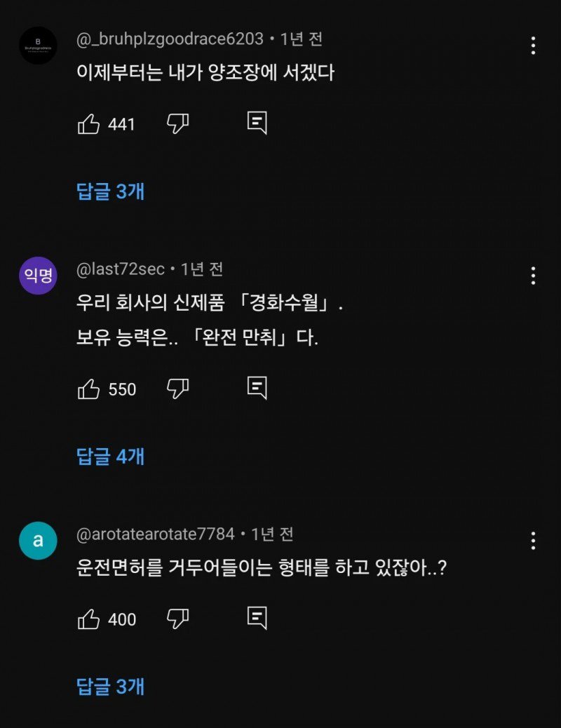Click @arotatearotate7784's username
The image size is (561, 728).
(x=156, y=534)
